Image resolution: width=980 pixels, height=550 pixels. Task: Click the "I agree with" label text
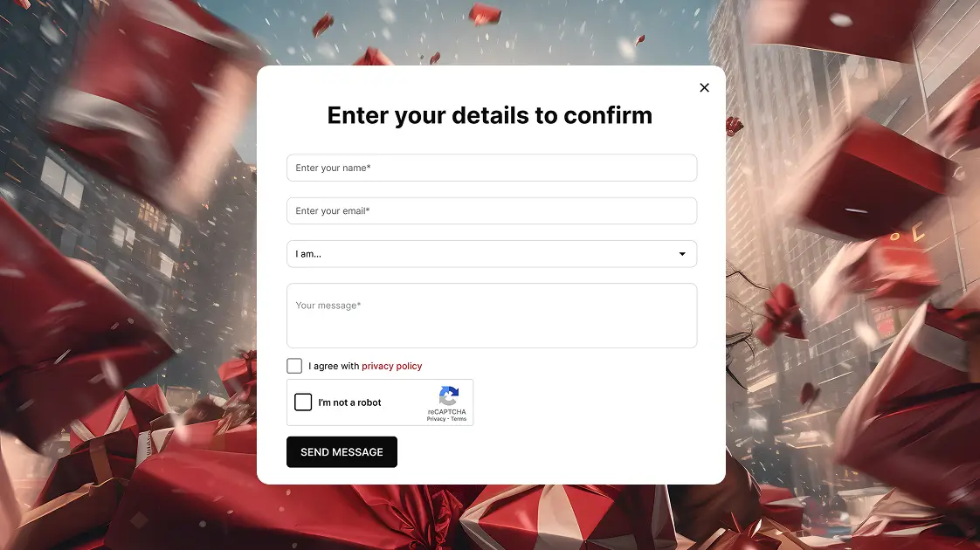coord(334,367)
